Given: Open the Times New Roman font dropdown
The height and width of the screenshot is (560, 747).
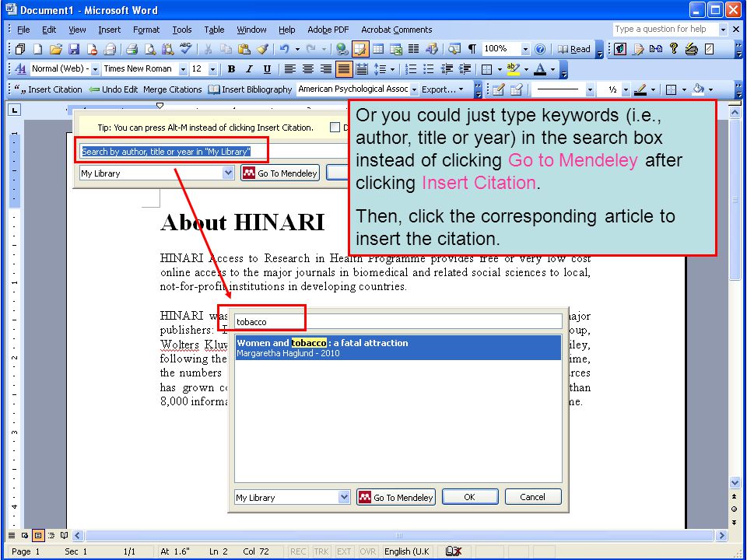Looking at the screenshot, I should pyautogui.click(x=182, y=69).
